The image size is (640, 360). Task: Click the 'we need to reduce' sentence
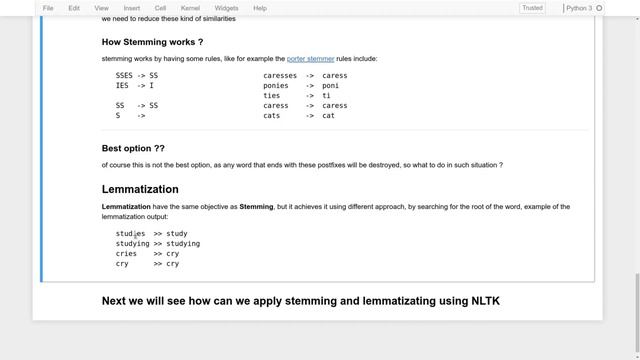point(169,19)
